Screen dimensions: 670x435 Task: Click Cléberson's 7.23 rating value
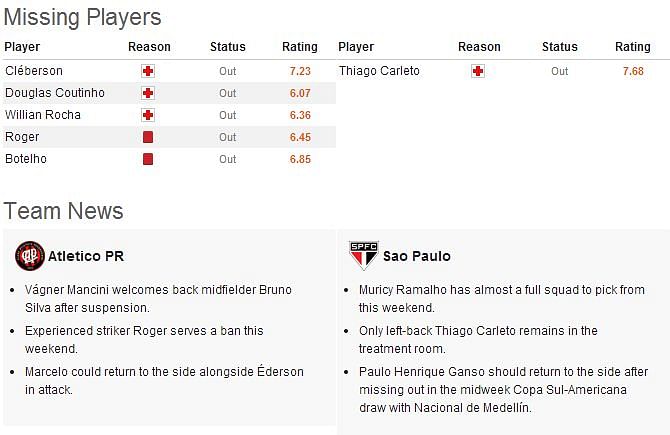pyautogui.click(x=300, y=71)
